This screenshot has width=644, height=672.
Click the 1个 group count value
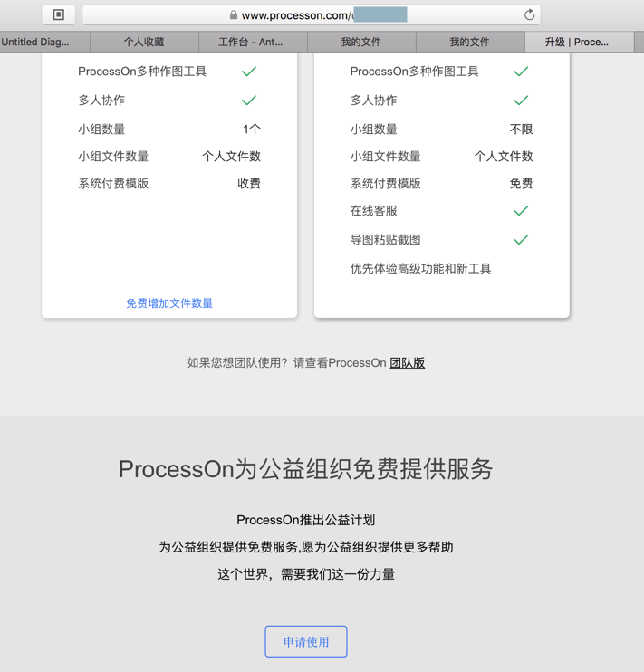click(x=252, y=130)
